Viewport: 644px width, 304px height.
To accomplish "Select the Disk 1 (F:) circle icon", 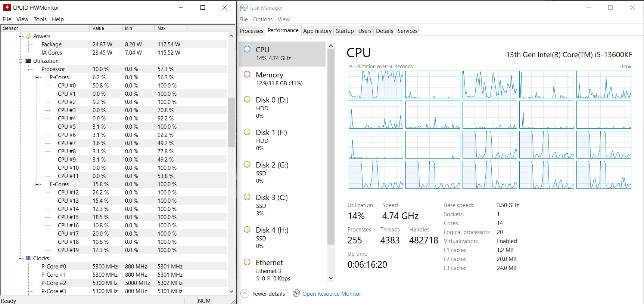I will 247,132.
